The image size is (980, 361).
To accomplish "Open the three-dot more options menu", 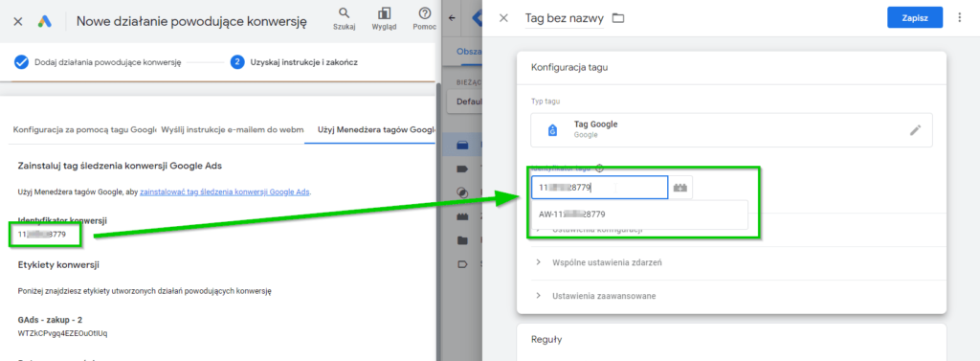I will pos(960,18).
